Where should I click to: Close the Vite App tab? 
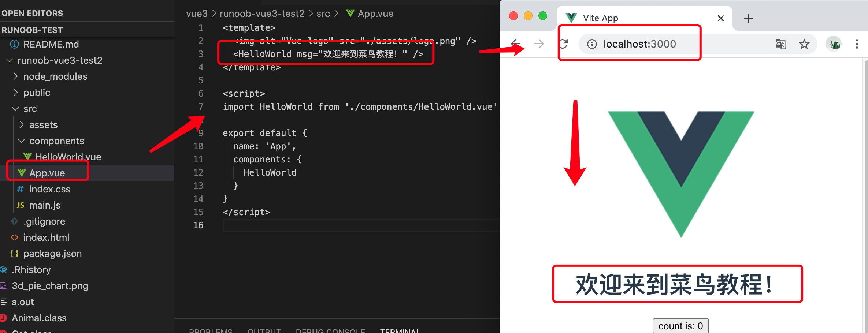tap(720, 18)
